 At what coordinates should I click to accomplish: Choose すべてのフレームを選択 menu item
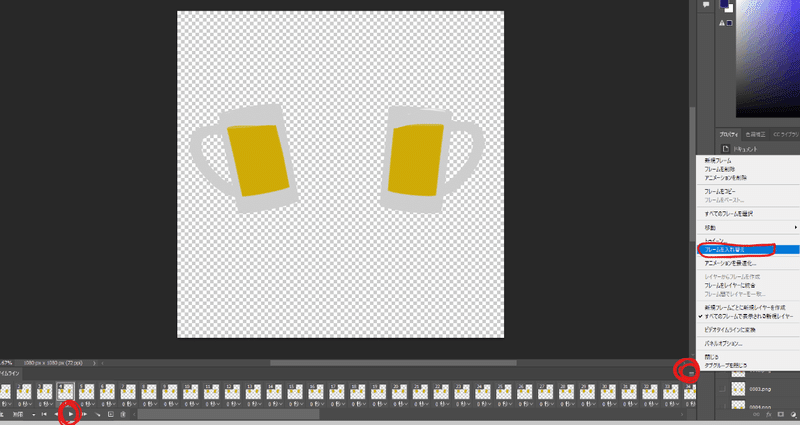pos(728,213)
